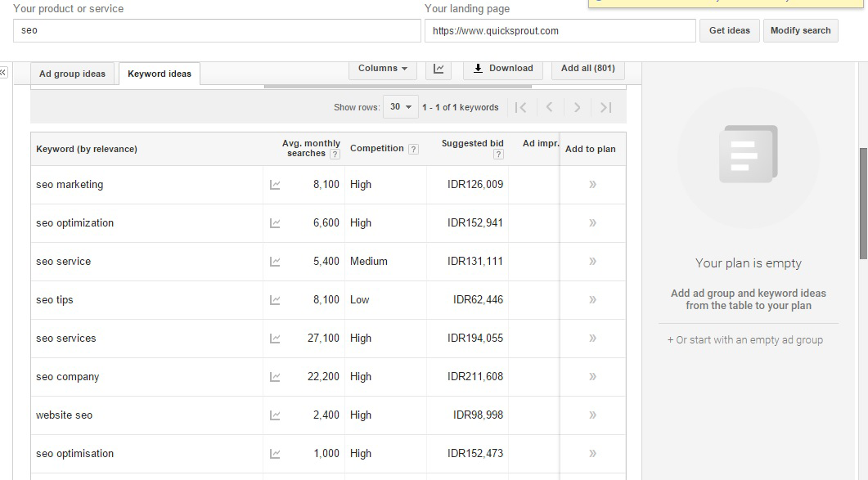This screenshot has height=480, width=868.
Task: Open help for Avg. monthly searches
Action: point(335,155)
